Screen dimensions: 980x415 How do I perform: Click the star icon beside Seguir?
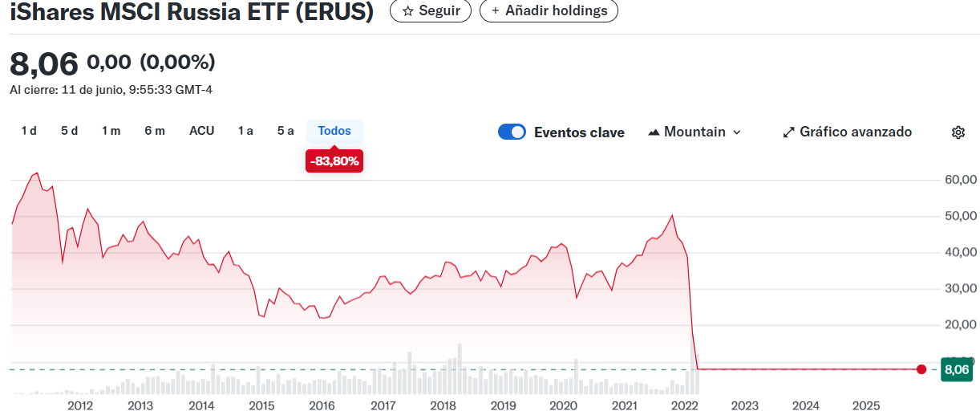[407, 11]
